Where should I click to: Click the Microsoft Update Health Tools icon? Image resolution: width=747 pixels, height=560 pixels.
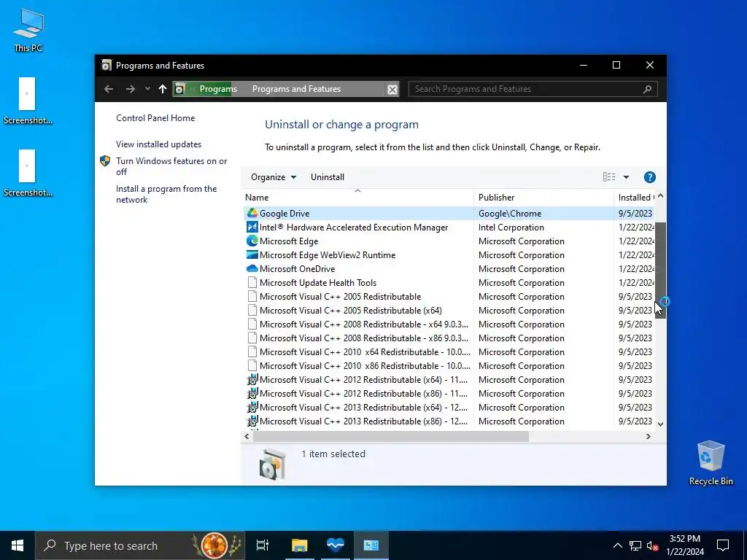coord(252,282)
